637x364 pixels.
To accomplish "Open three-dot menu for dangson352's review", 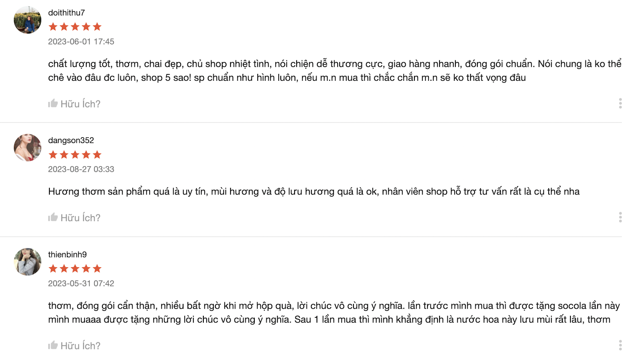I will tap(620, 217).
